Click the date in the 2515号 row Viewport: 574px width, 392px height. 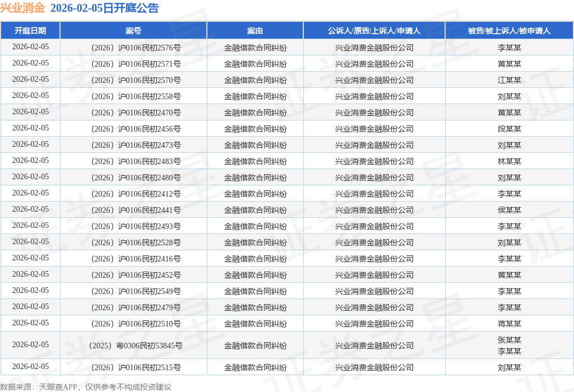coord(30,367)
